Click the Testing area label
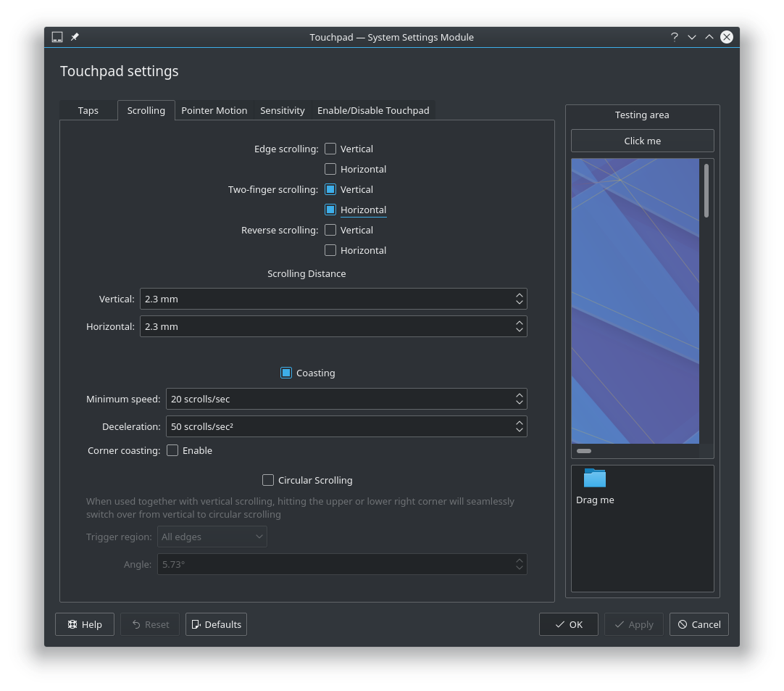784x691 pixels. [642, 115]
